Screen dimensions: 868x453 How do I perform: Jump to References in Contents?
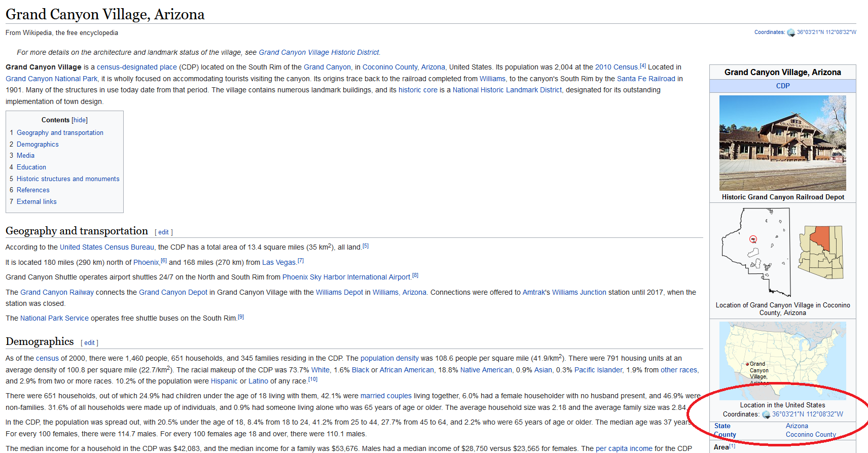point(33,190)
